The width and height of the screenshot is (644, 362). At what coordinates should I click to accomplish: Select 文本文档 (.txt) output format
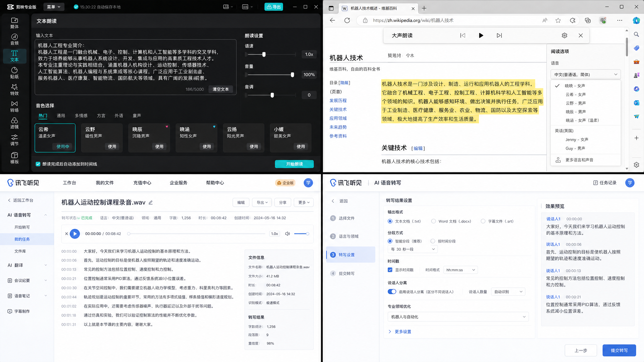click(x=390, y=221)
